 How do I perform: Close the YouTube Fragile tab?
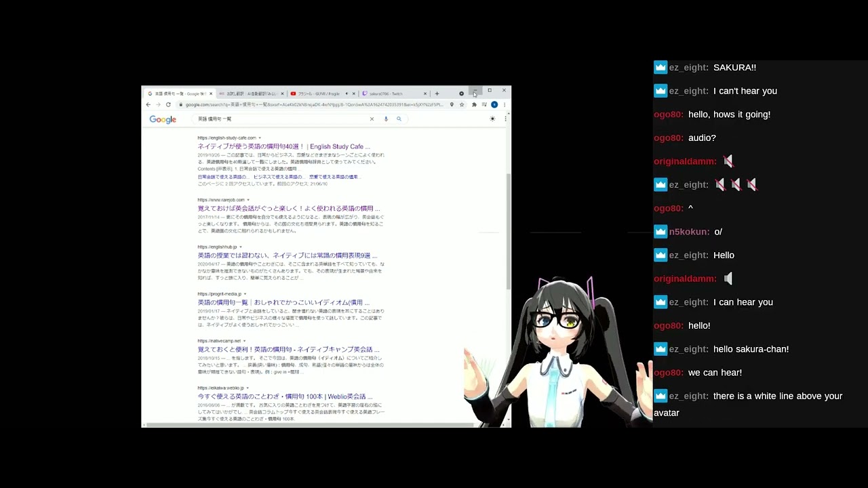coord(354,94)
